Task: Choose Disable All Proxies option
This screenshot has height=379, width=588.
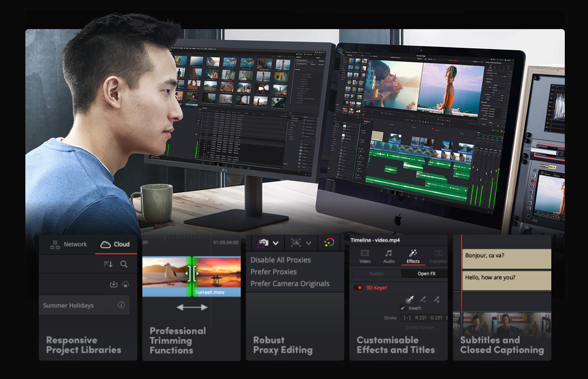Action: pyautogui.click(x=281, y=260)
